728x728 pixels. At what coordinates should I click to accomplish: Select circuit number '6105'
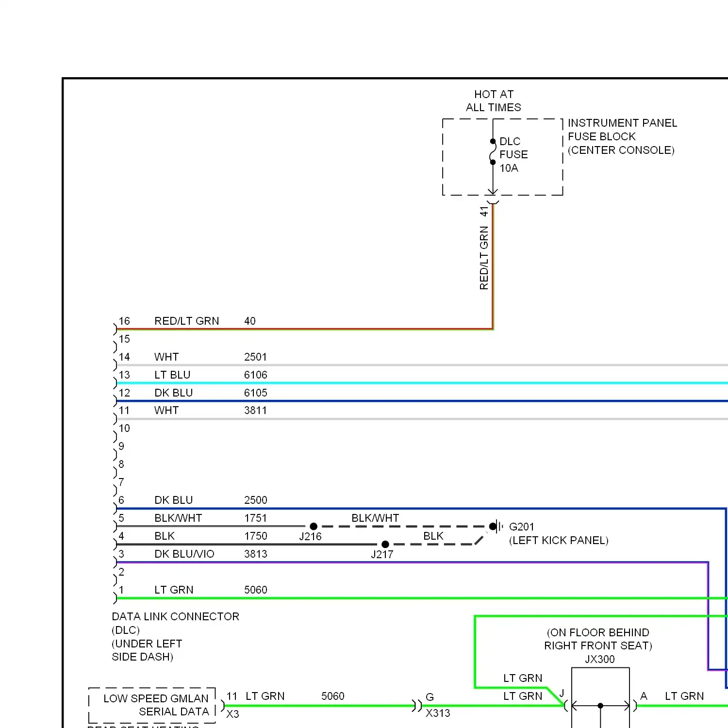click(x=255, y=393)
